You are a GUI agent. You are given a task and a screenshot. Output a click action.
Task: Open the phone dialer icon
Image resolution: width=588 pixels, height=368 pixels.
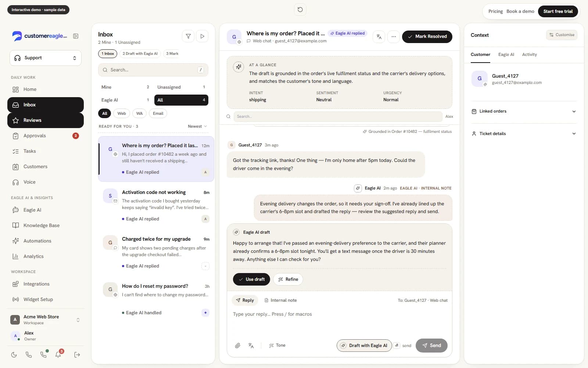click(x=29, y=355)
